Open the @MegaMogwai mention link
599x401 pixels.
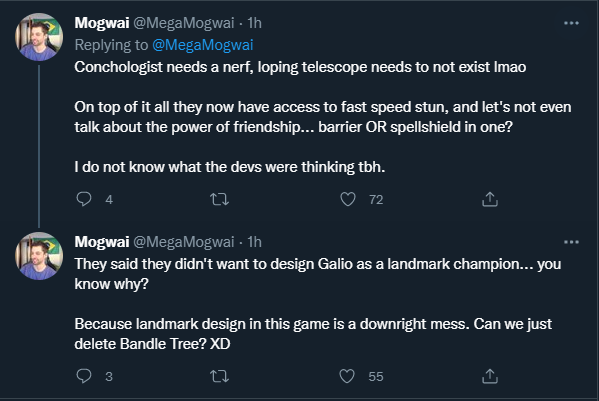click(x=202, y=45)
